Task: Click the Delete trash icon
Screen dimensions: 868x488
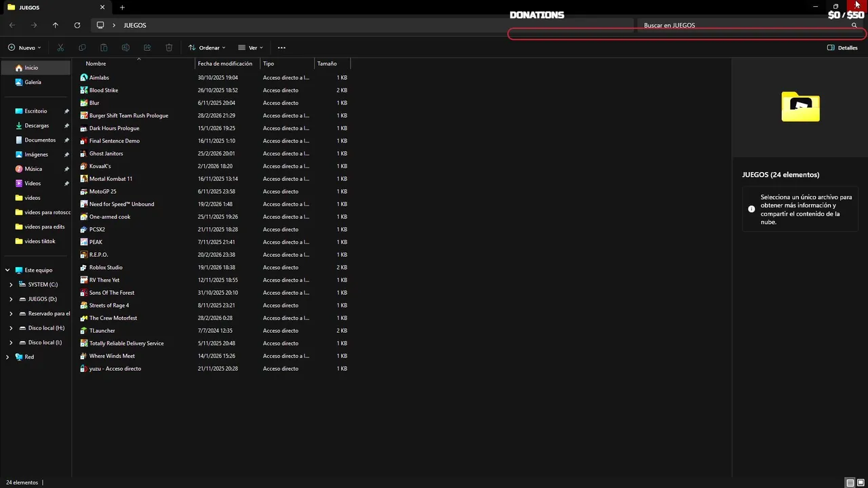Action: pos(169,47)
